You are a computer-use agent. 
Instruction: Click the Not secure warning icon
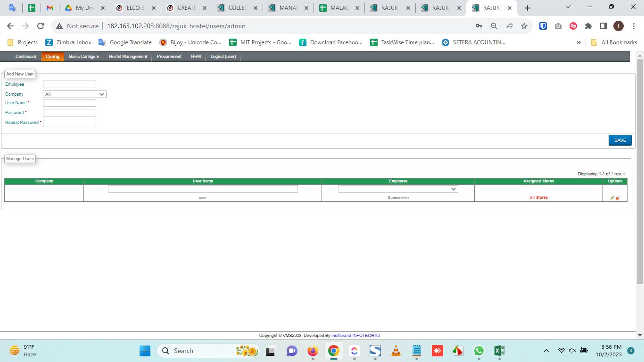coord(59,26)
